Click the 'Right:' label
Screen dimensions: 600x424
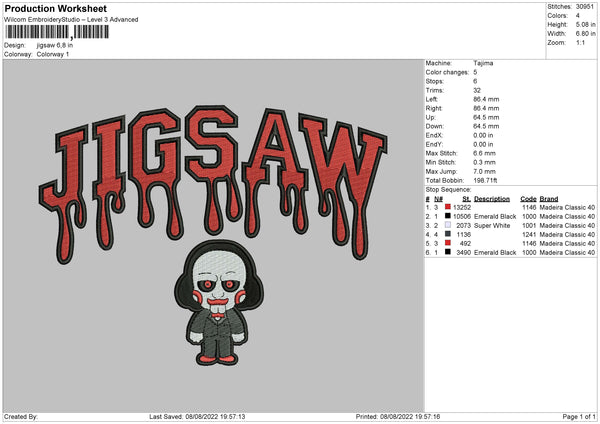pos(434,108)
